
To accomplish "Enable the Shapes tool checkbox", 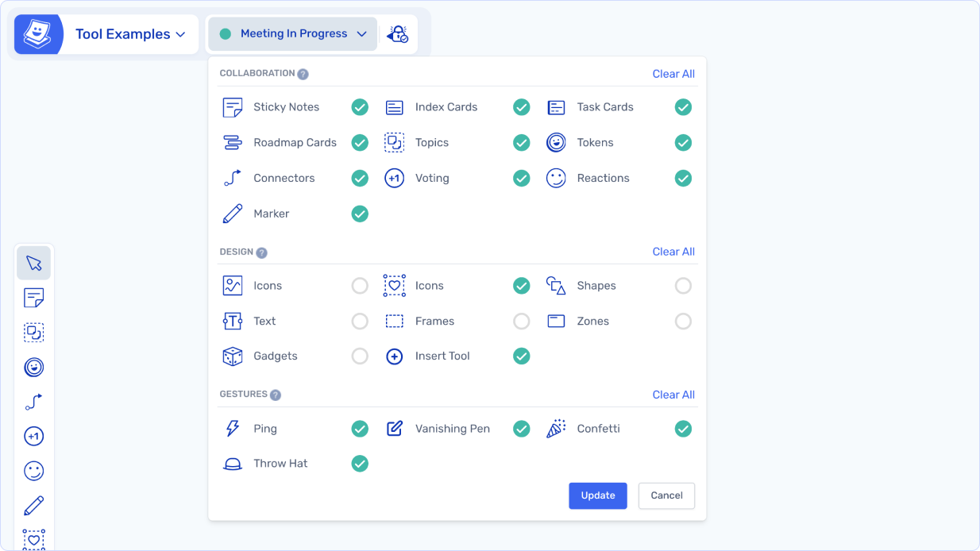I will pyautogui.click(x=682, y=286).
